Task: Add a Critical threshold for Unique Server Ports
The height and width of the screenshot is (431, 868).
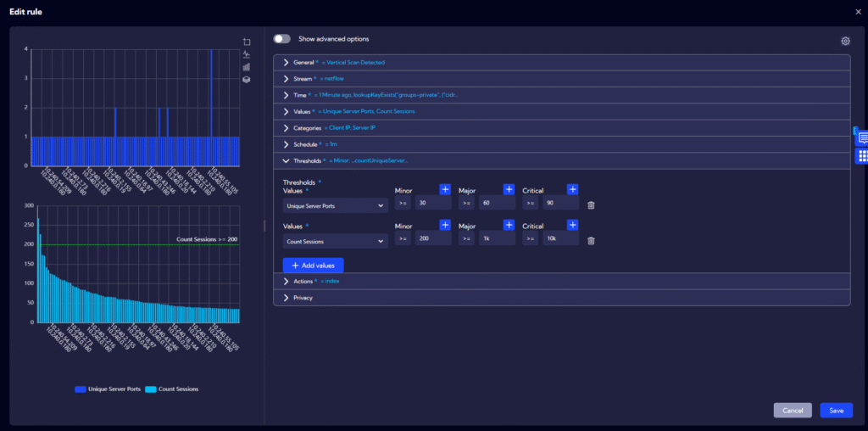Action: point(572,189)
